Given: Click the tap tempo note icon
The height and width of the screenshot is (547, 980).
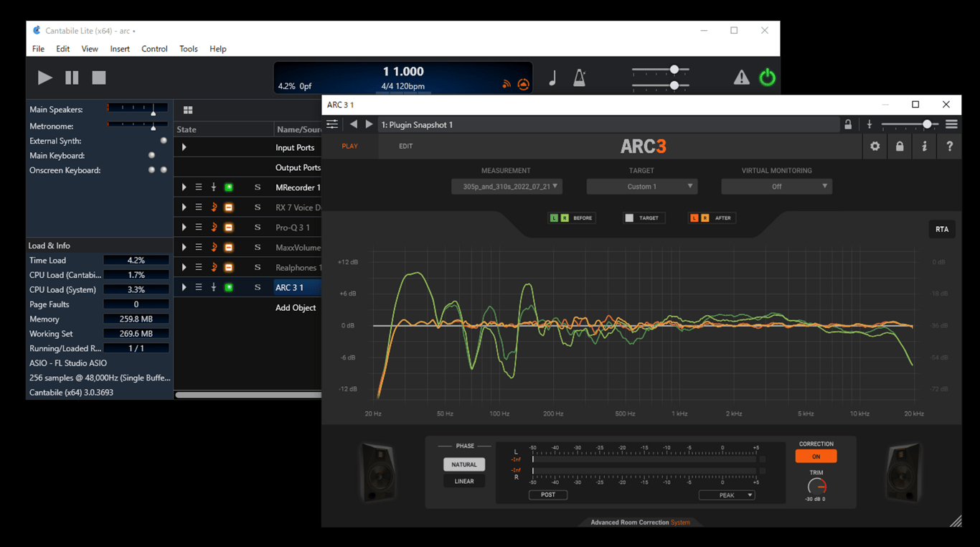Looking at the screenshot, I should coord(552,78).
